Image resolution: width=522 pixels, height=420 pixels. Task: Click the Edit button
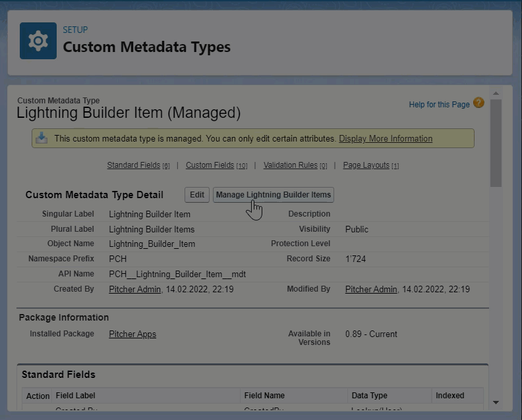tap(197, 195)
